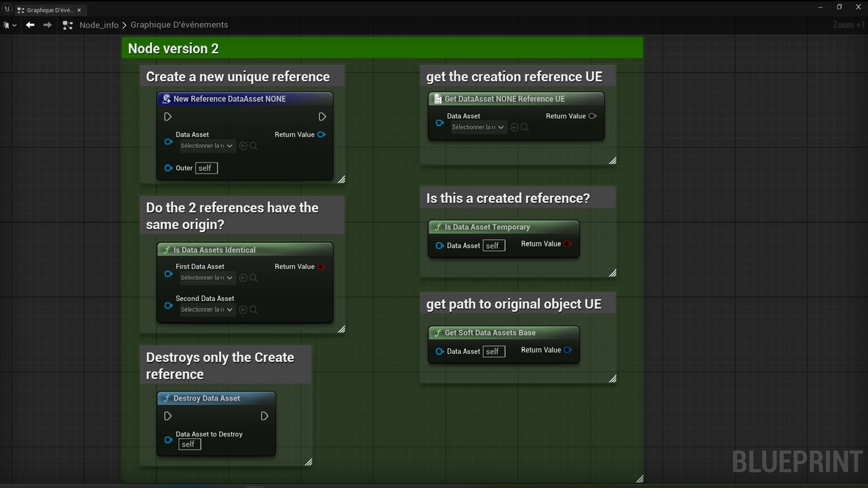Click Data Asset to Destroy input pin
This screenshot has height=488, width=868.
click(x=168, y=440)
